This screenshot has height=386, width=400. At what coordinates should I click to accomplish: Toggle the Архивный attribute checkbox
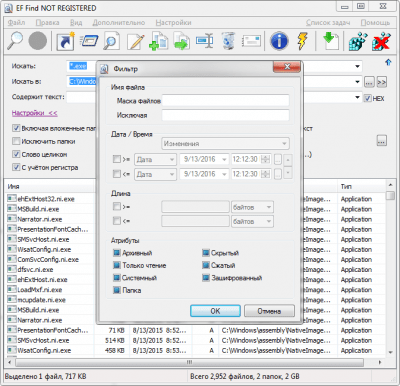pos(117,253)
